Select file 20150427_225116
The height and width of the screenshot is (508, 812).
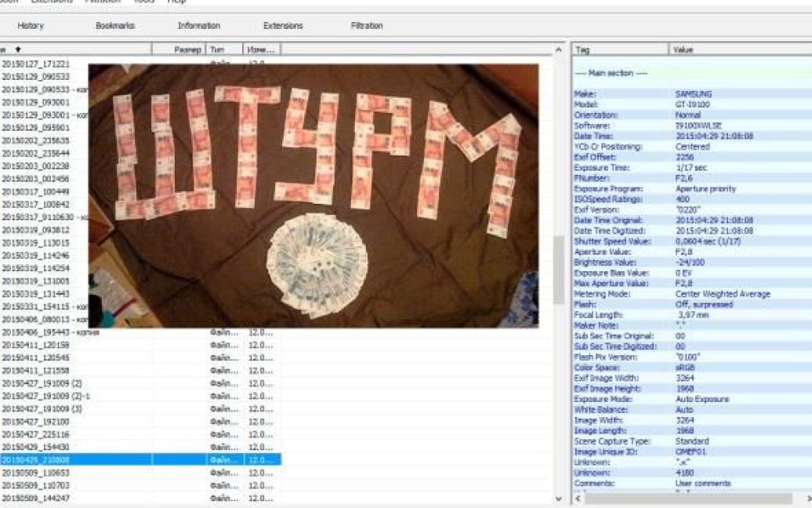coord(35,434)
